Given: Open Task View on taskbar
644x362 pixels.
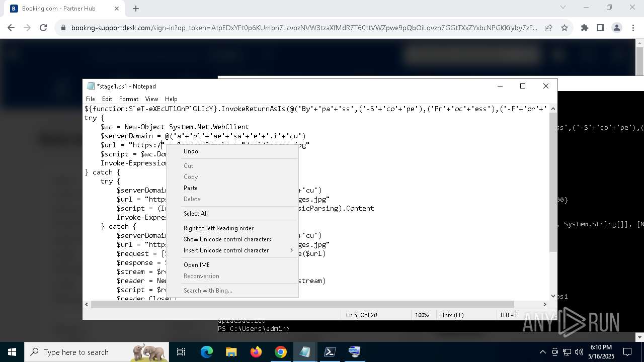Looking at the screenshot, I should pyautogui.click(x=181, y=352).
